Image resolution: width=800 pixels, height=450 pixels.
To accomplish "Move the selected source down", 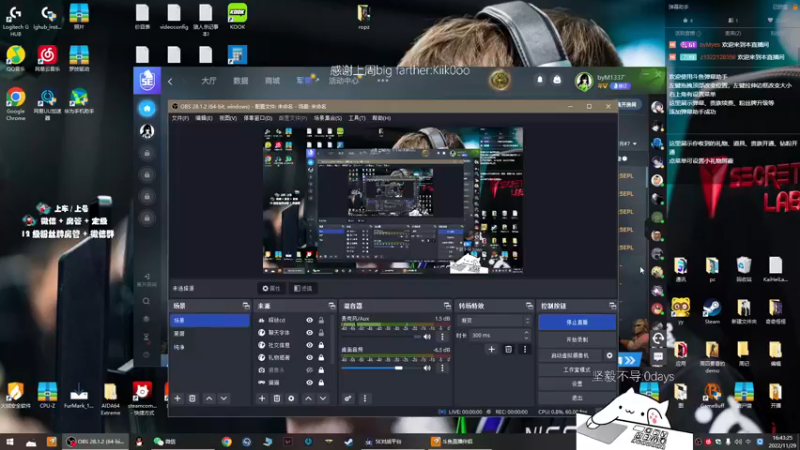I will (323, 398).
